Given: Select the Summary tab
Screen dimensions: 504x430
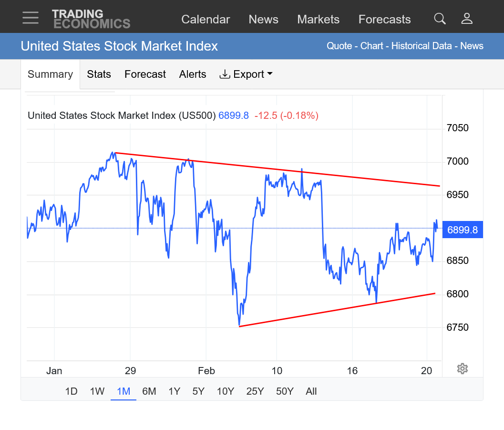Looking at the screenshot, I should pos(50,74).
